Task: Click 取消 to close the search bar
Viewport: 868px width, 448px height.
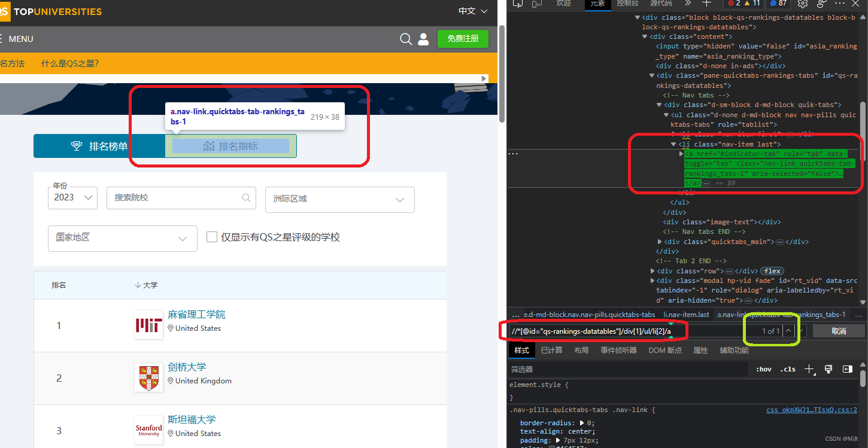Action: pyautogui.click(x=839, y=331)
